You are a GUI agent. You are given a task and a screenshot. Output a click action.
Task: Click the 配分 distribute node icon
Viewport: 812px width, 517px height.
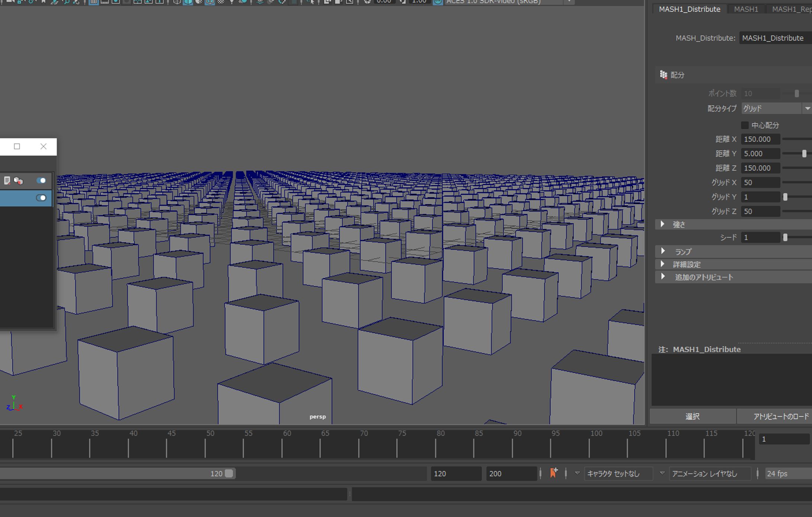664,75
